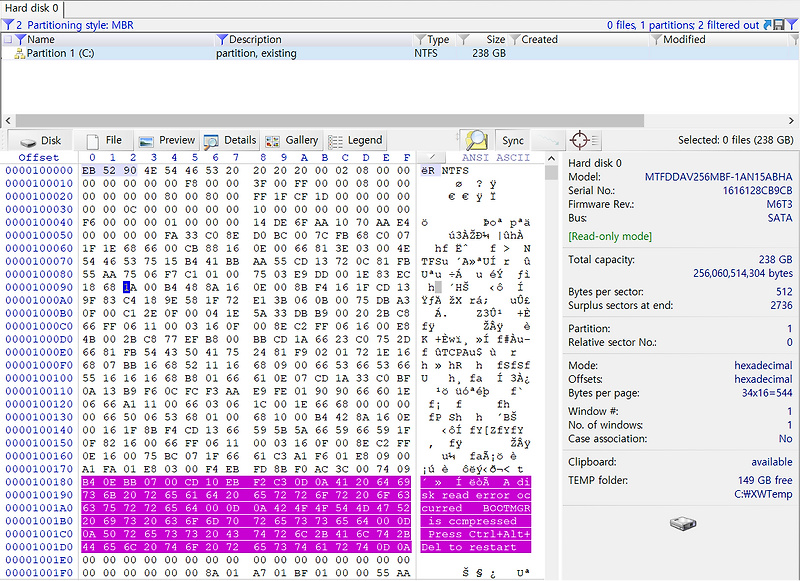Click the Clipboard value available
800x581 pixels.
point(772,462)
